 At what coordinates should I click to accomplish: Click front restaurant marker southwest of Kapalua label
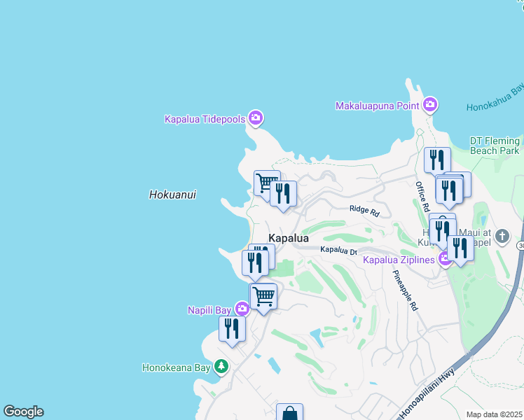tap(255, 265)
